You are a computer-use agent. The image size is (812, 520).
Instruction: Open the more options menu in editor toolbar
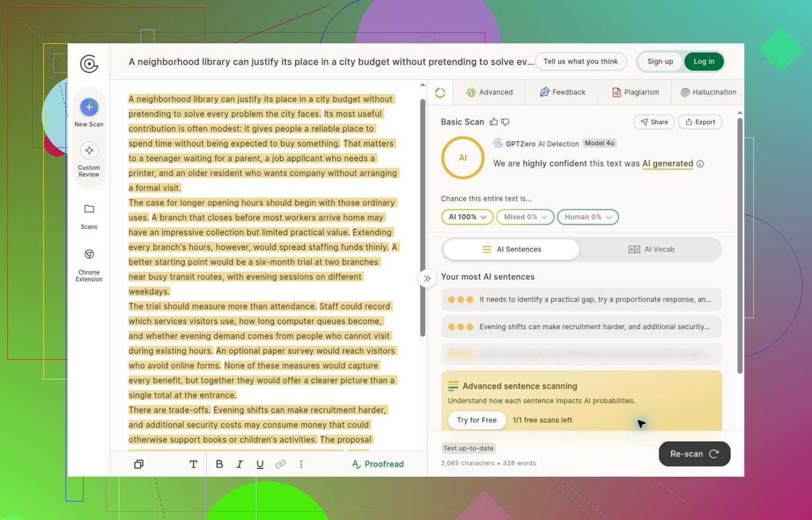301,464
